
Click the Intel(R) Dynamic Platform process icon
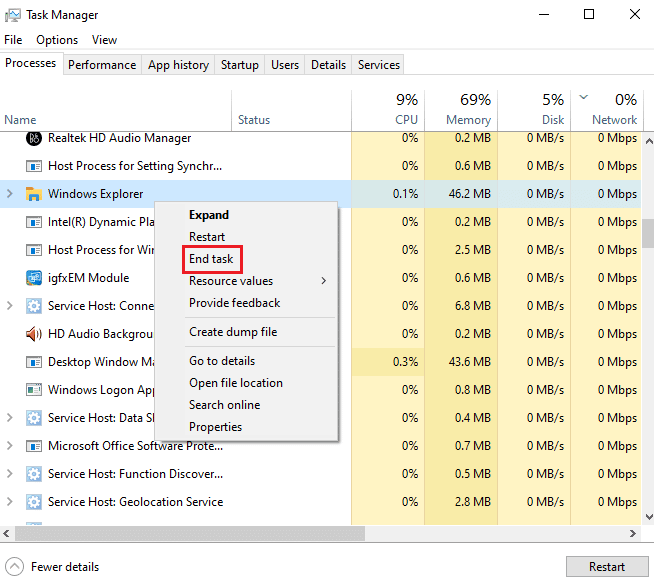tap(34, 222)
